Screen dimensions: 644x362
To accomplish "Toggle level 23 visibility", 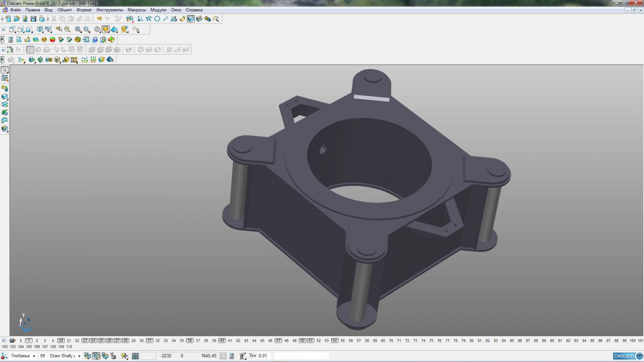I will pyautogui.click(x=85, y=341).
